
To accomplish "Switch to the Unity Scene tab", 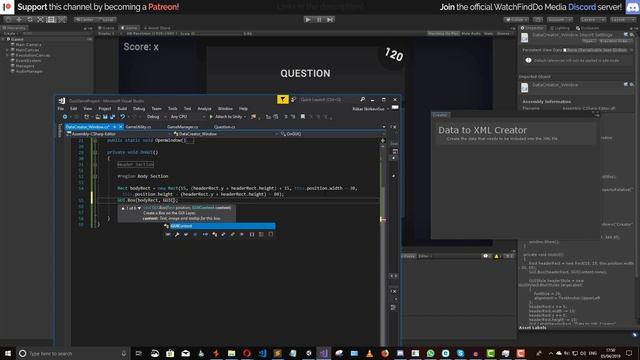I will pos(107,28).
